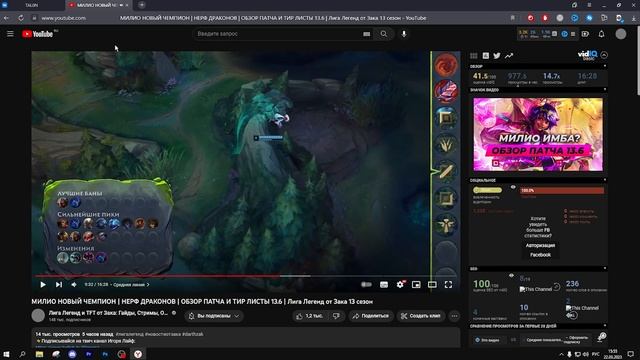Collapse the Сравнение просмотров section
This screenshot has height=360, width=640.
coord(605,326)
